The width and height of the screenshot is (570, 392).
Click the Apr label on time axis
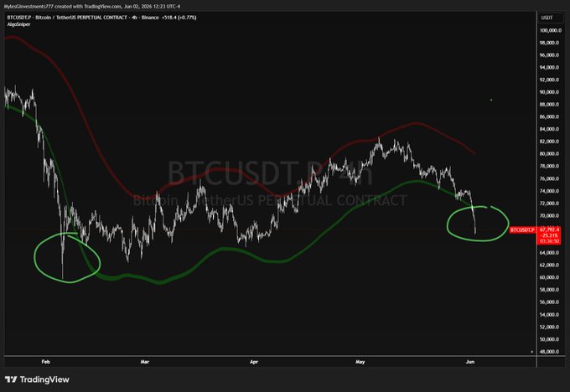pos(254,362)
